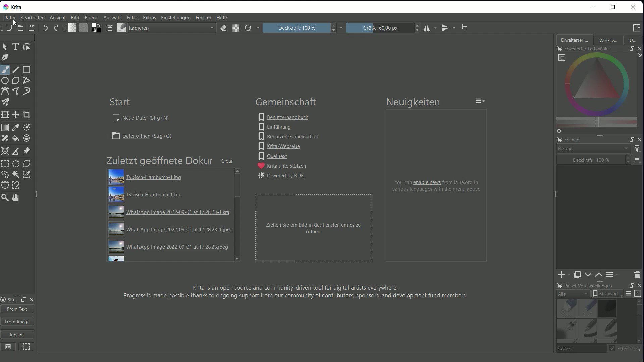Screen dimensions: 644x362
Task: Open the Datei menu
Action: tap(9, 18)
